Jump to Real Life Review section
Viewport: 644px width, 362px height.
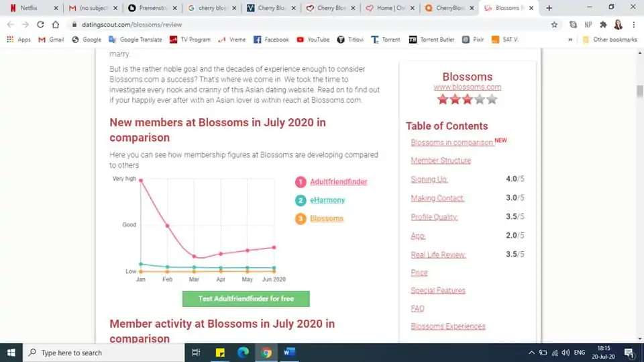[438, 255]
